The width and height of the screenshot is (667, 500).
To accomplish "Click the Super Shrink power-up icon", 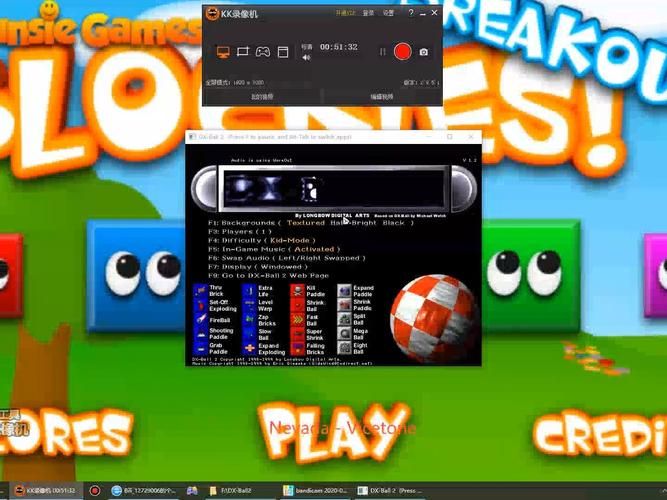I will pos(298,334).
